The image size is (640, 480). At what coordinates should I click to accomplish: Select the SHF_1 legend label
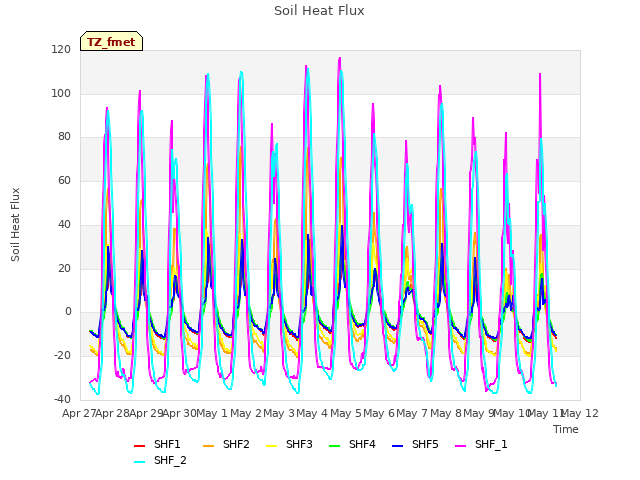[x=491, y=444]
